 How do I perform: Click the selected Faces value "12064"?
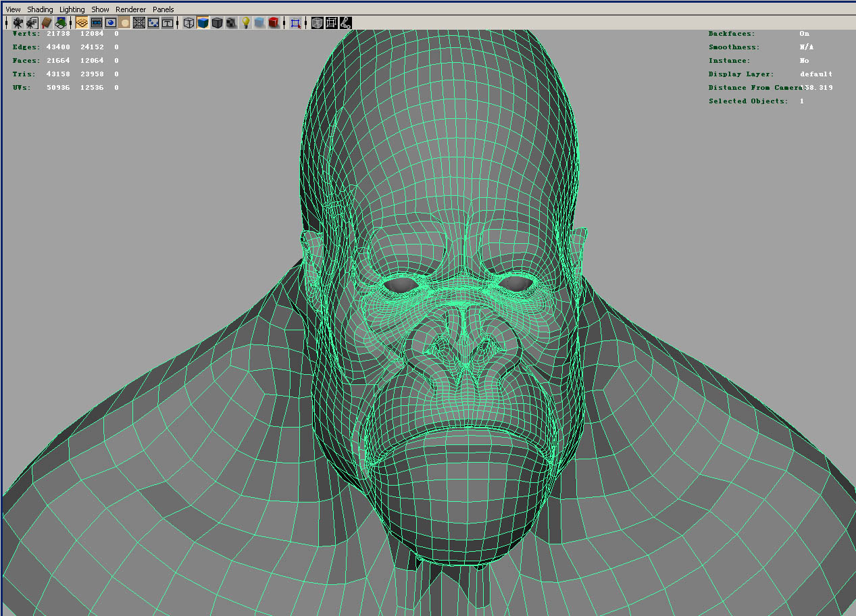pos(93,61)
